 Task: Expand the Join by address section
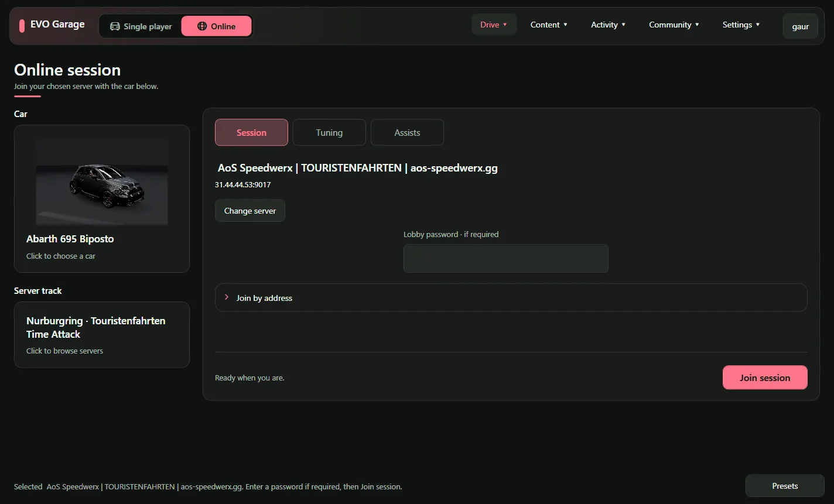pos(511,298)
